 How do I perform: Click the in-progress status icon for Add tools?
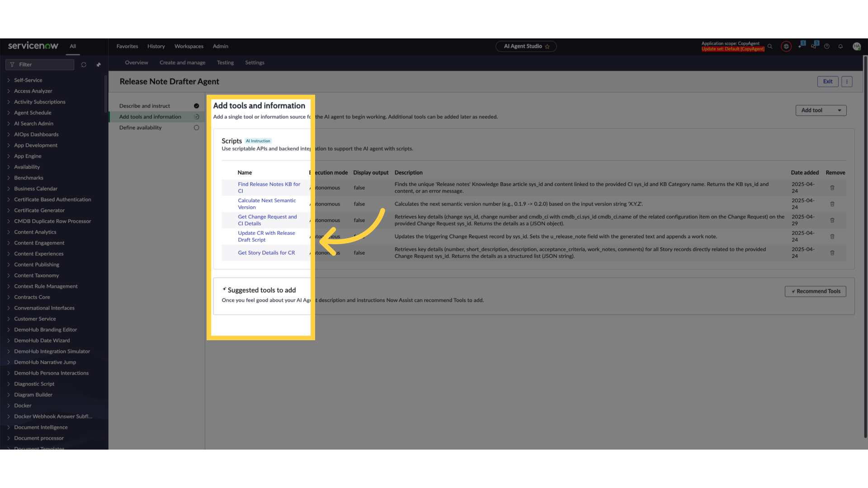pos(196,117)
